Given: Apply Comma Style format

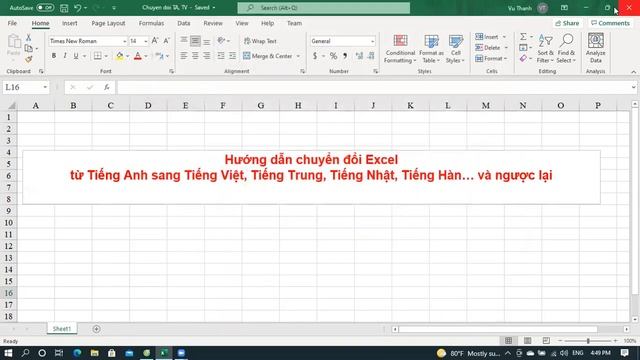Looking at the screenshot, I should [x=345, y=56].
